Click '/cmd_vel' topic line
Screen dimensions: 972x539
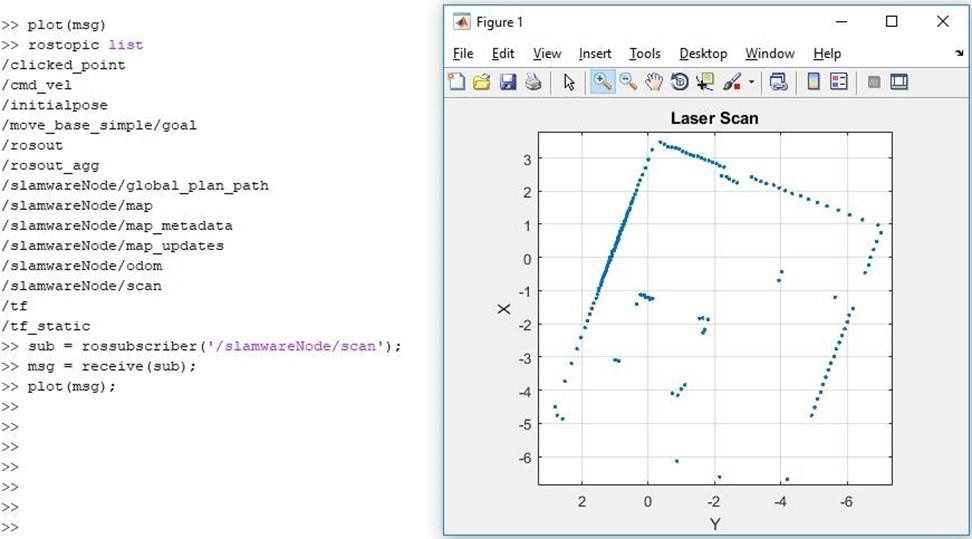tap(37, 85)
